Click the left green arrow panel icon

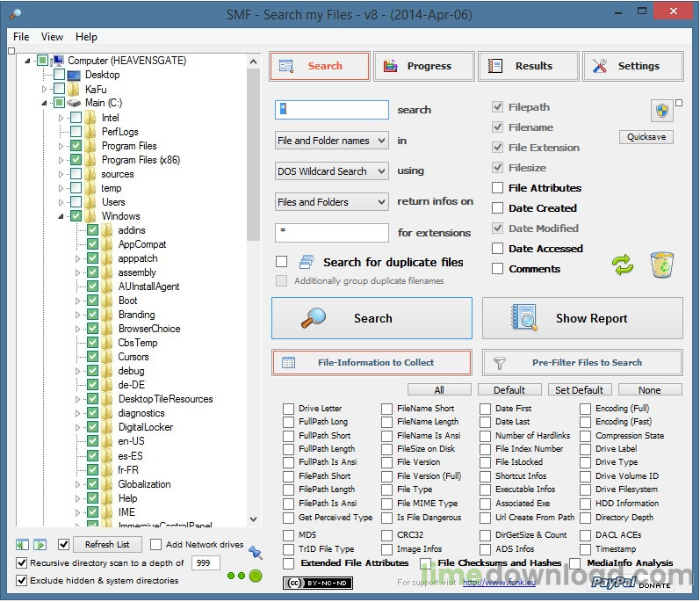click(22, 545)
